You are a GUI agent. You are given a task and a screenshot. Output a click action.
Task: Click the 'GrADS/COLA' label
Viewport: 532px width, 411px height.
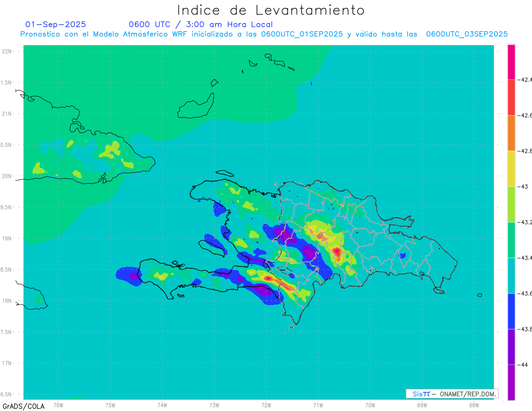23,406
